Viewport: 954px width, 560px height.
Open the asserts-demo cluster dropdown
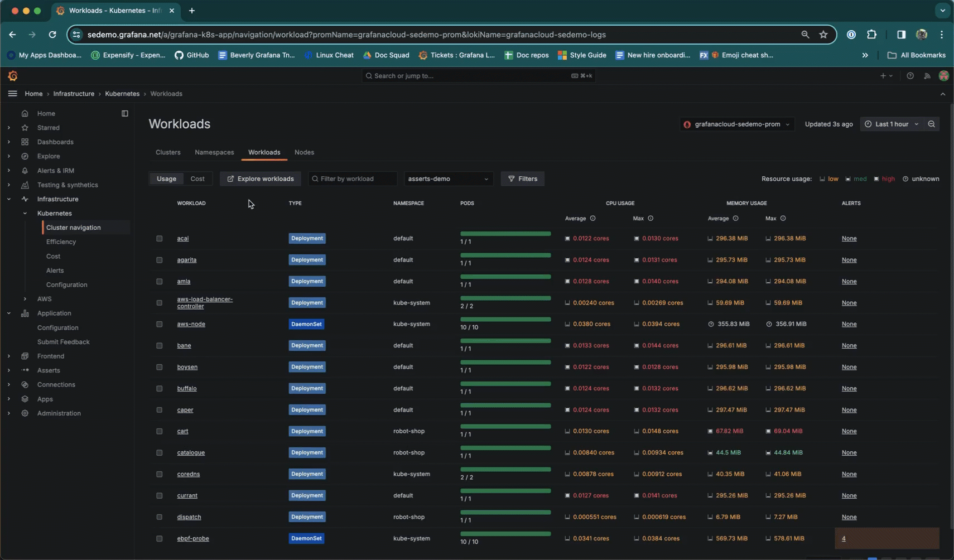coord(447,179)
